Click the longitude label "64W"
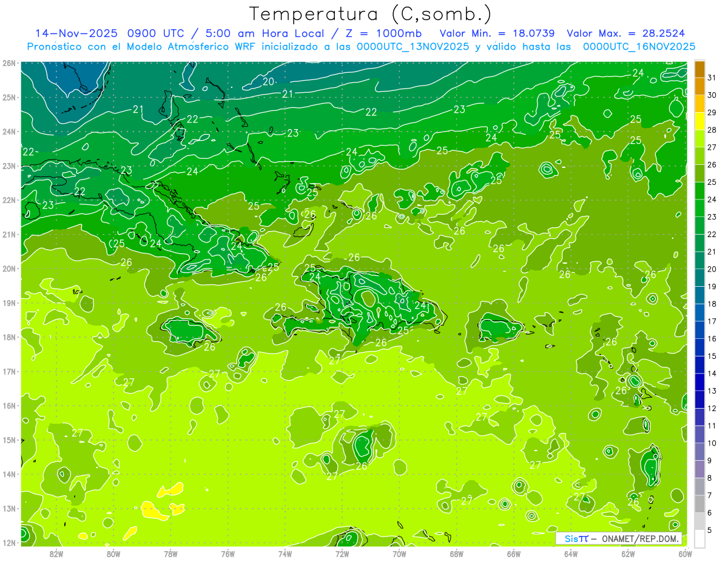728x562 pixels. click(x=571, y=553)
